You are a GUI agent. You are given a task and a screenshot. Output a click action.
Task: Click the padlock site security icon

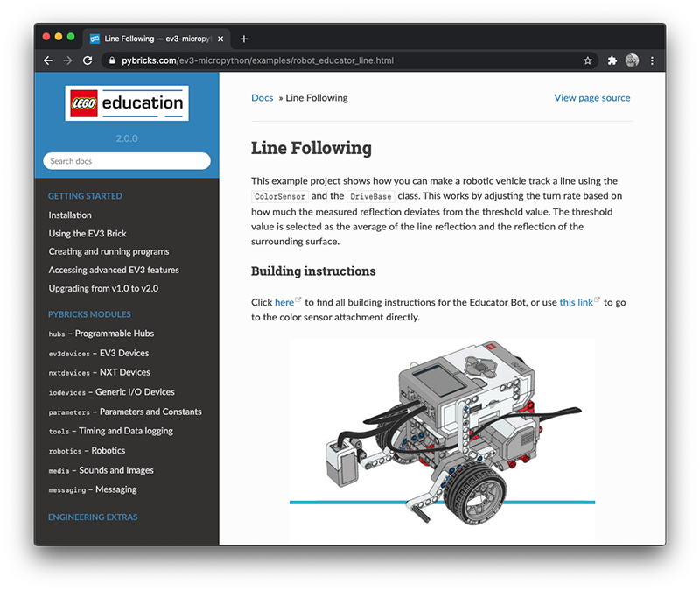(111, 61)
